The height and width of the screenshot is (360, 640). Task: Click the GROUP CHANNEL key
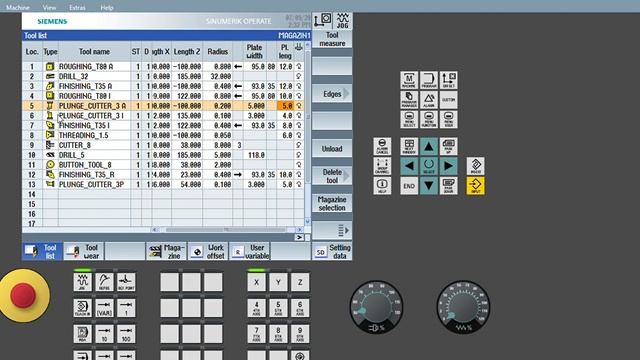382,166
